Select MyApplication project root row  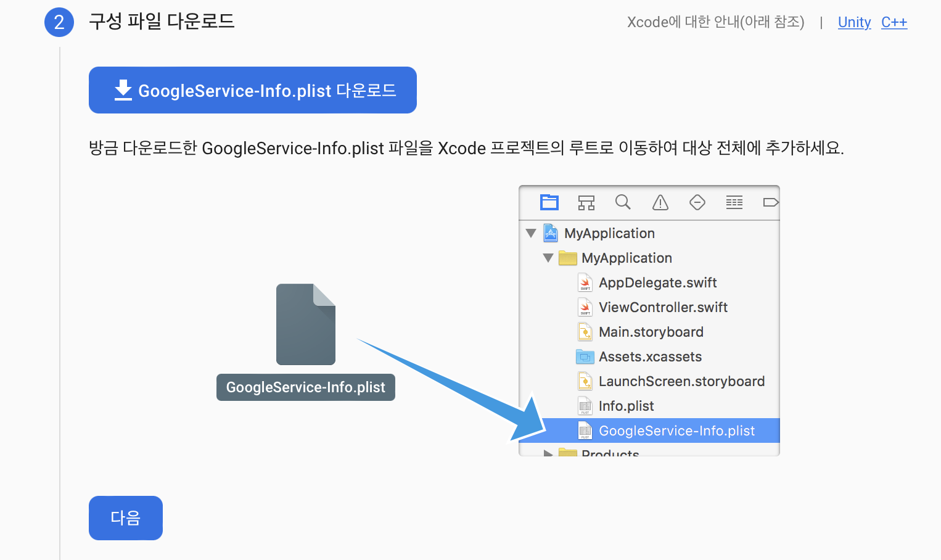(650, 233)
